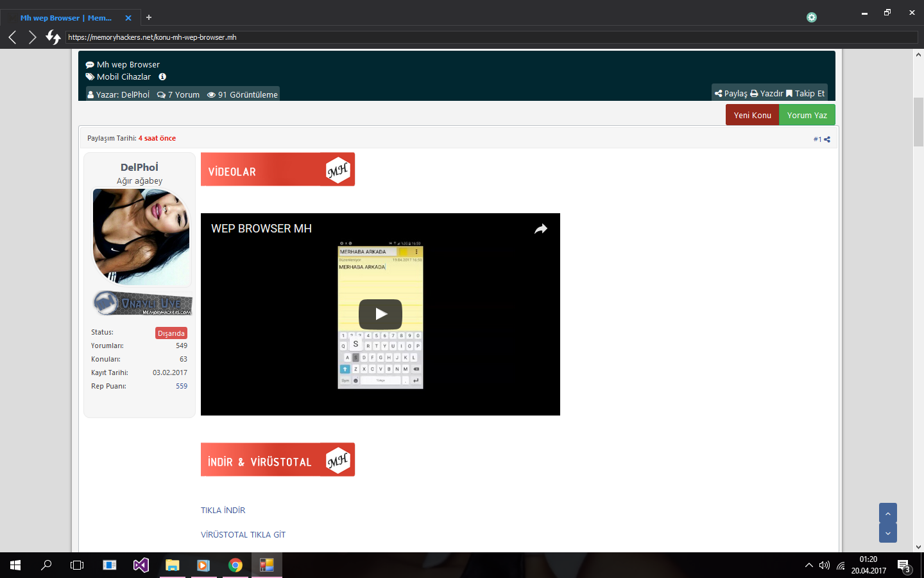
Task: Click the lightning bolt arrows toolbar icon
Action: 53,37
